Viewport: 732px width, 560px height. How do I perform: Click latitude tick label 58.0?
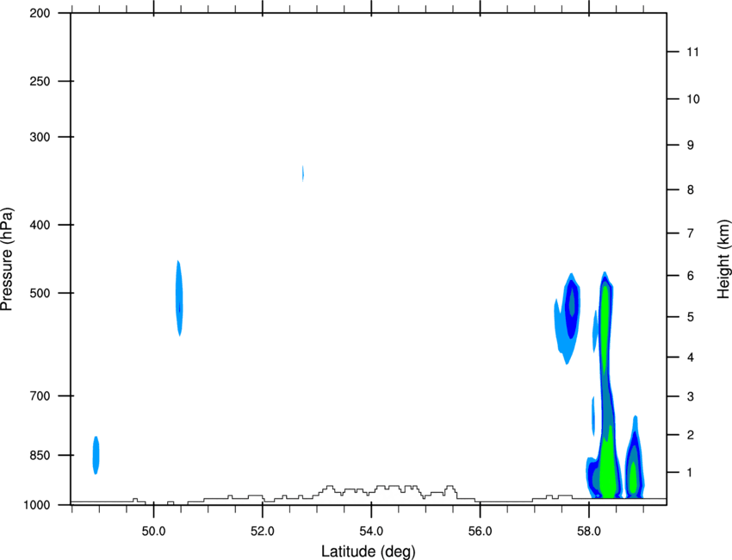click(589, 532)
